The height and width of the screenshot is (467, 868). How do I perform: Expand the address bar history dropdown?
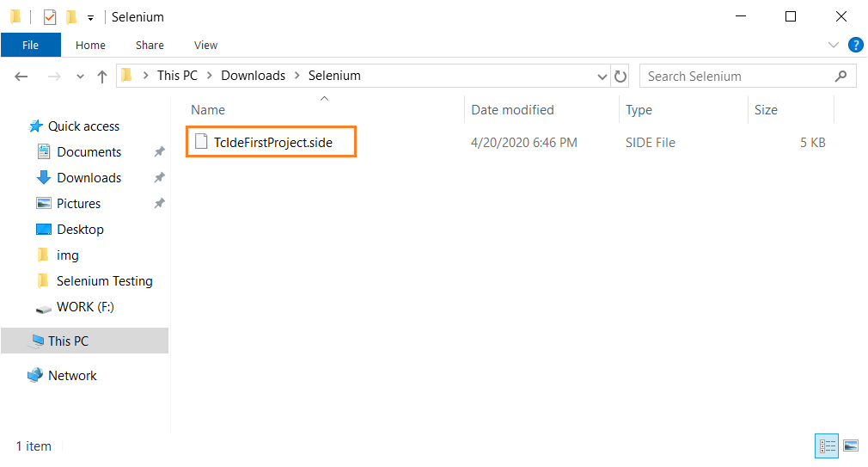(x=602, y=77)
